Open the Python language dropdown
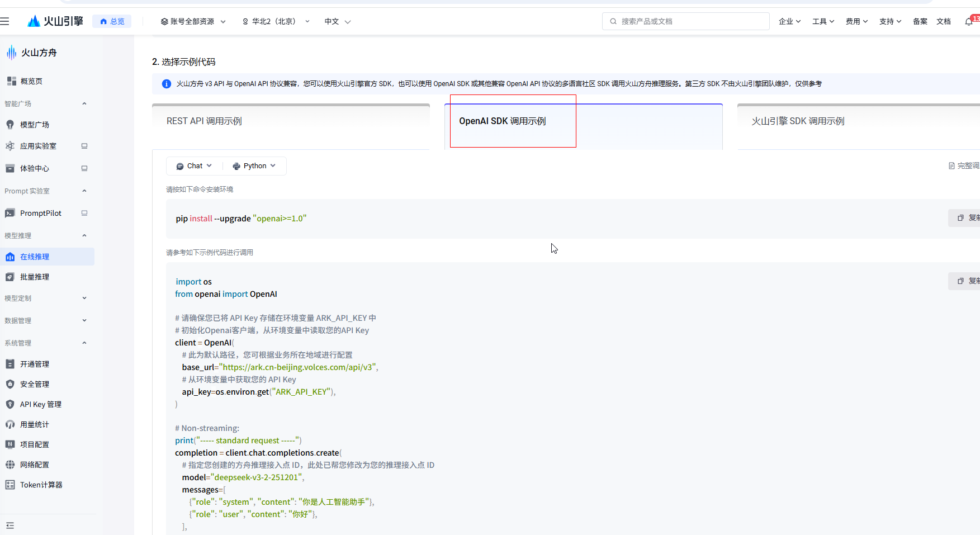Image resolution: width=980 pixels, height=535 pixels. click(254, 166)
